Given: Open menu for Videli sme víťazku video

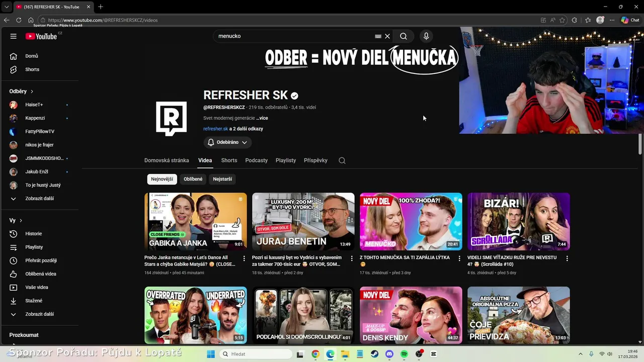Looking at the screenshot, I should coord(567,258).
